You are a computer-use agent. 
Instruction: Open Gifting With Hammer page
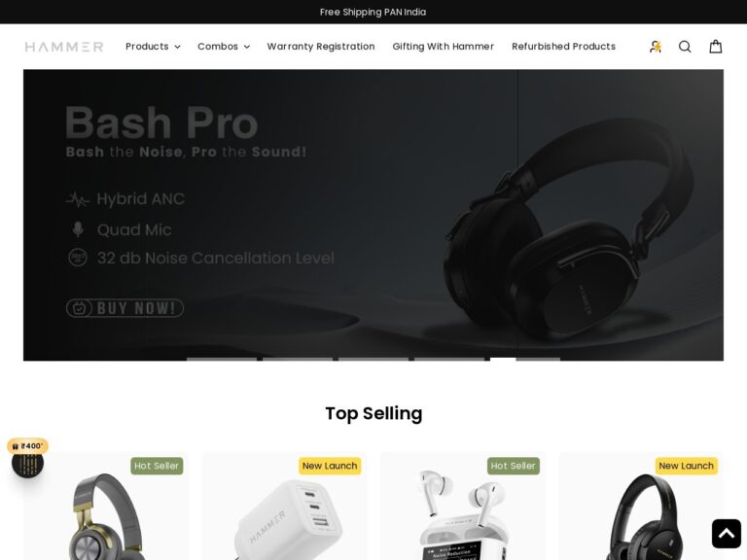click(444, 47)
